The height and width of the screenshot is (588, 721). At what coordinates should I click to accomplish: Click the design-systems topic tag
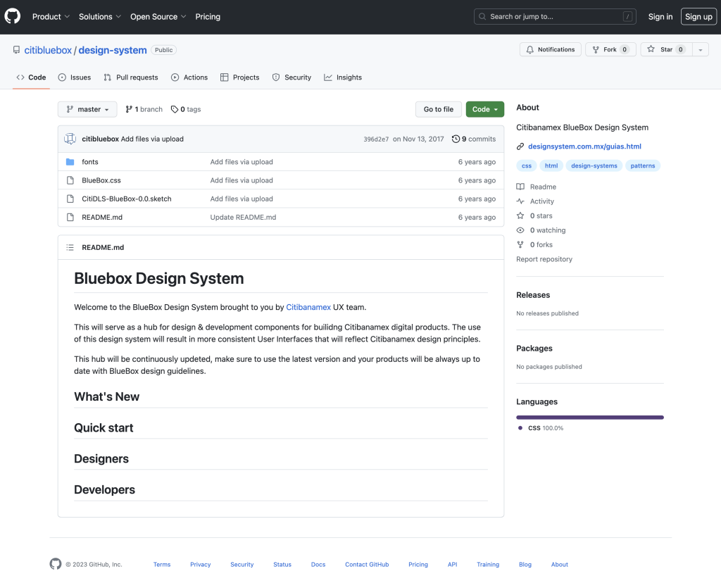pyautogui.click(x=594, y=166)
